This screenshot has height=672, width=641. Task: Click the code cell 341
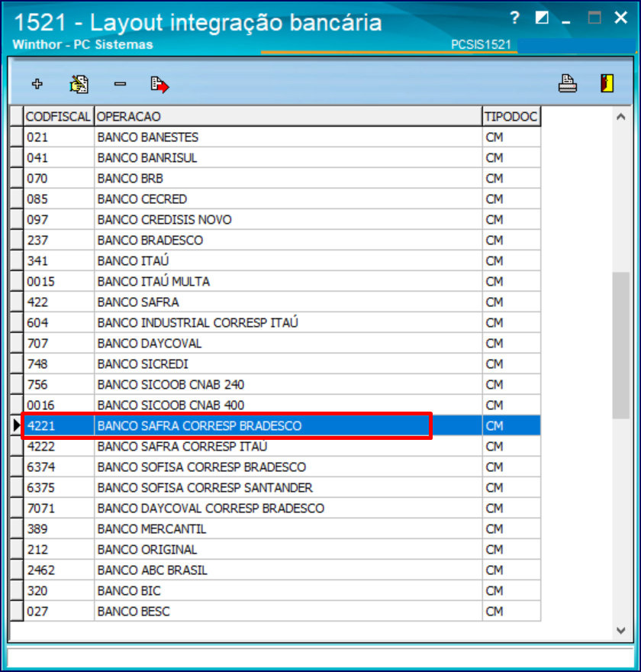[59, 260]
